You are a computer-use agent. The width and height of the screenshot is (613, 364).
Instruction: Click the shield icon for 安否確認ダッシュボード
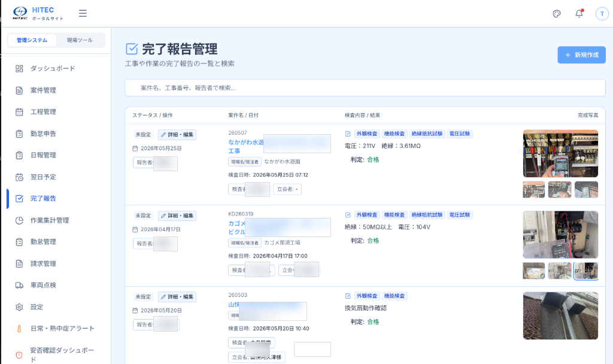click(x=19, y=355)
